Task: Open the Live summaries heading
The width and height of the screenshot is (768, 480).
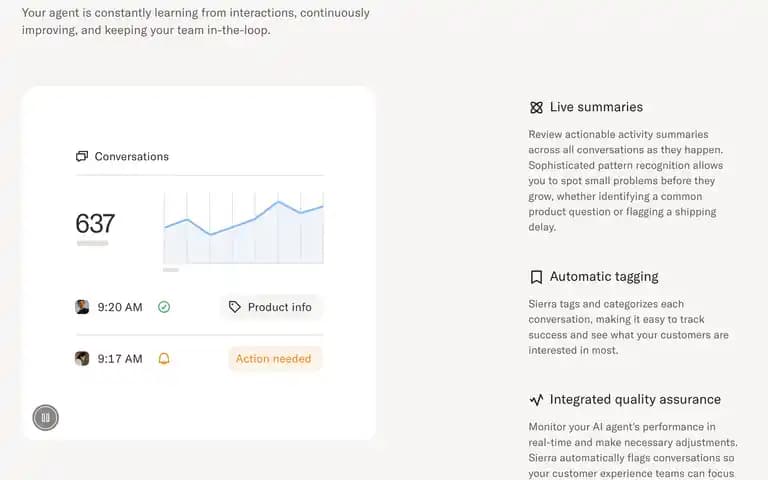Action: coord(596,107)
